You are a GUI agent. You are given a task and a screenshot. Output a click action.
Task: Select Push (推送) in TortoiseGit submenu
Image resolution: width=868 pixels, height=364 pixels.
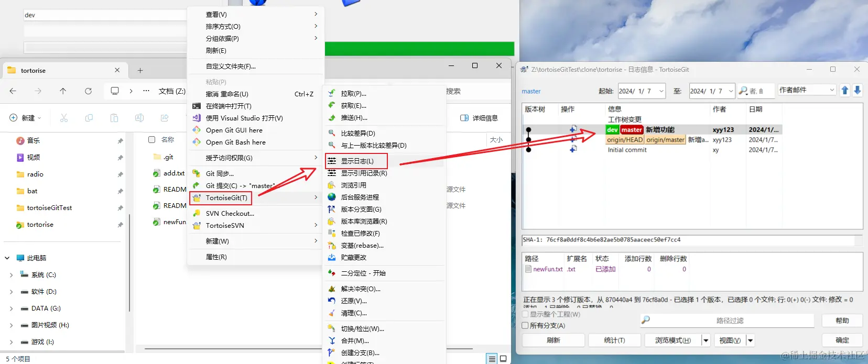click(x=354, y=118)
